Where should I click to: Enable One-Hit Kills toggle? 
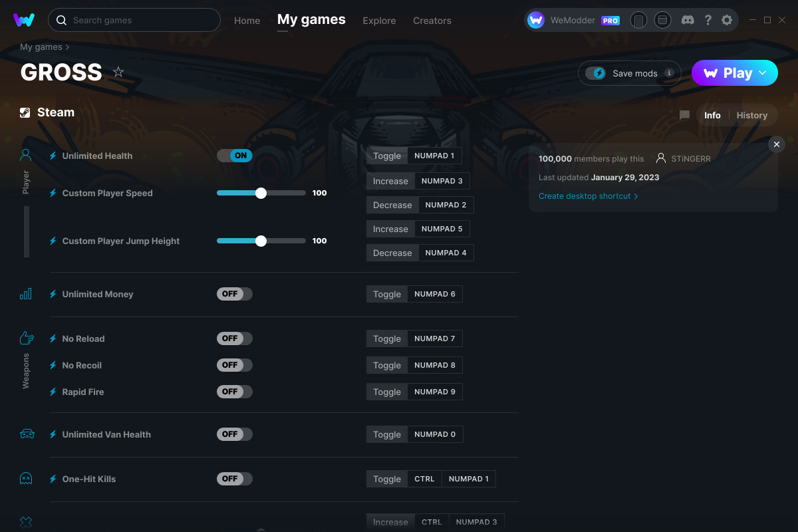pyautogui.click(x=235, y=479)
